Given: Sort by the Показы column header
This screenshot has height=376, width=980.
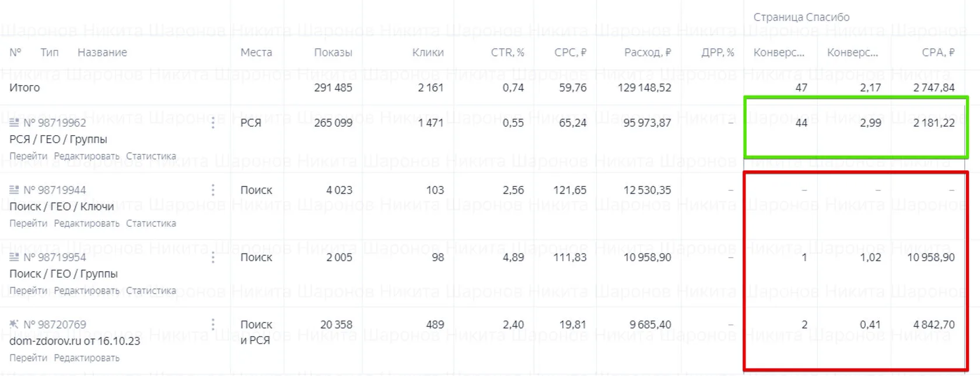Looking at the screenshot, I should 333,52.
